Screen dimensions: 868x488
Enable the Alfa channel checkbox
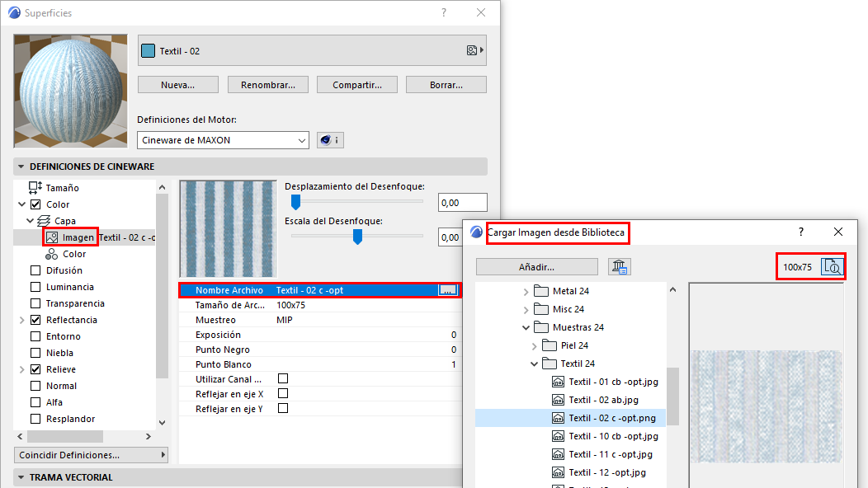(x=35, y=402)
